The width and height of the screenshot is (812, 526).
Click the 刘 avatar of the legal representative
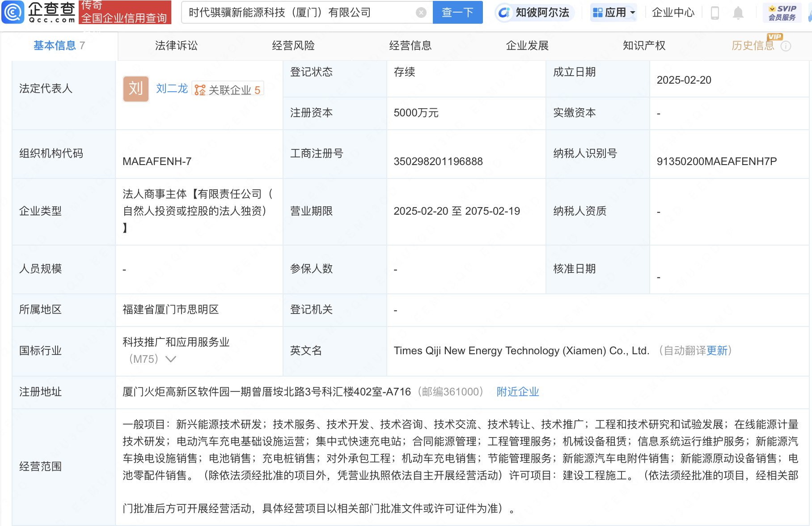(x=136, y=89)
